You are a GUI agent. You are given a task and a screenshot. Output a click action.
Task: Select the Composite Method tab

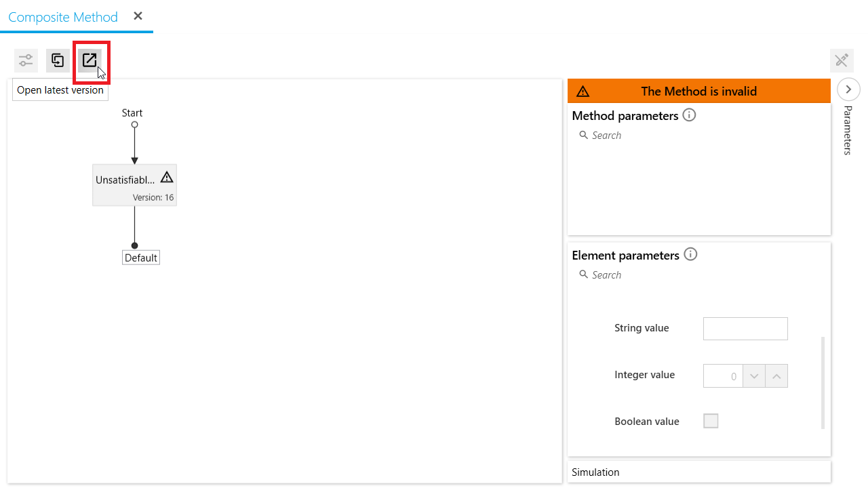pyautogui.click(x=63, y=17)
